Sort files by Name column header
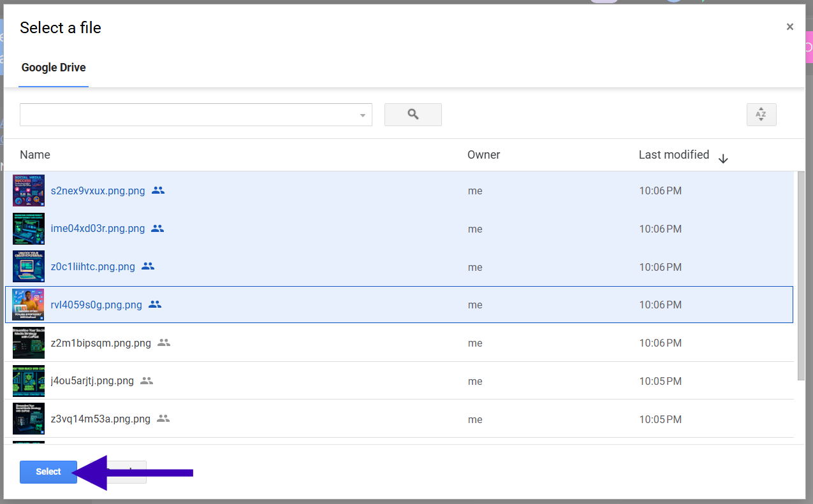The image size is (813, 504). 35,155
